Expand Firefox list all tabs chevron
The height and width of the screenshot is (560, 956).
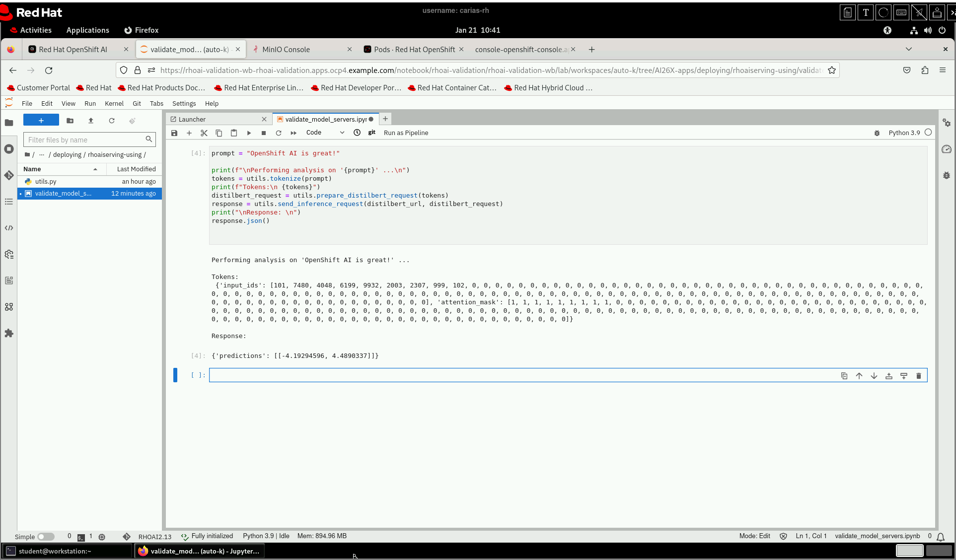point(908,49)
